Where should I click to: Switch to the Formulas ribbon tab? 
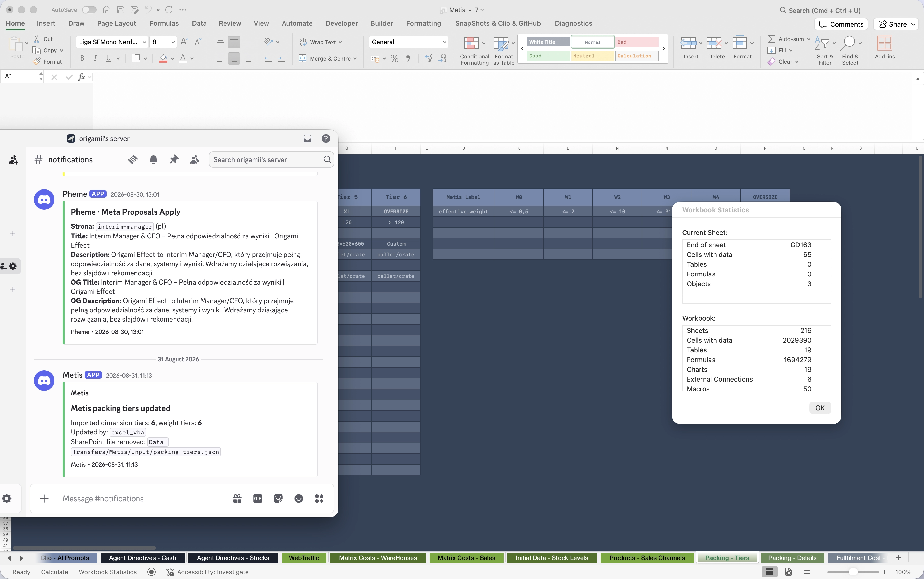pyautogui.click(x=164, y=23)
